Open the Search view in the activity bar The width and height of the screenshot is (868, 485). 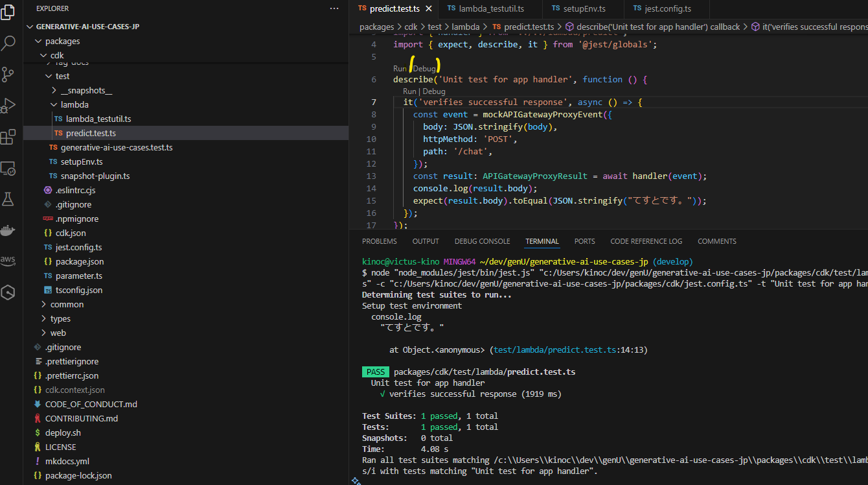coord(8,43)
